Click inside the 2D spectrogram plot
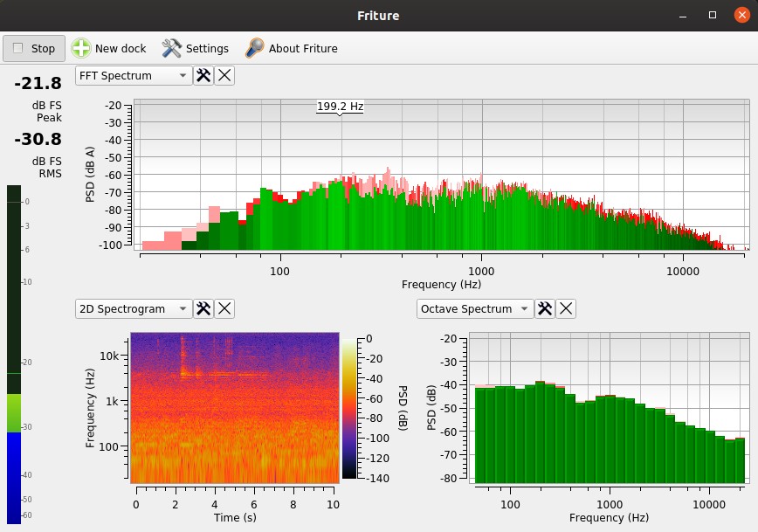The image size is (758, 532). [x=234, y=408]
